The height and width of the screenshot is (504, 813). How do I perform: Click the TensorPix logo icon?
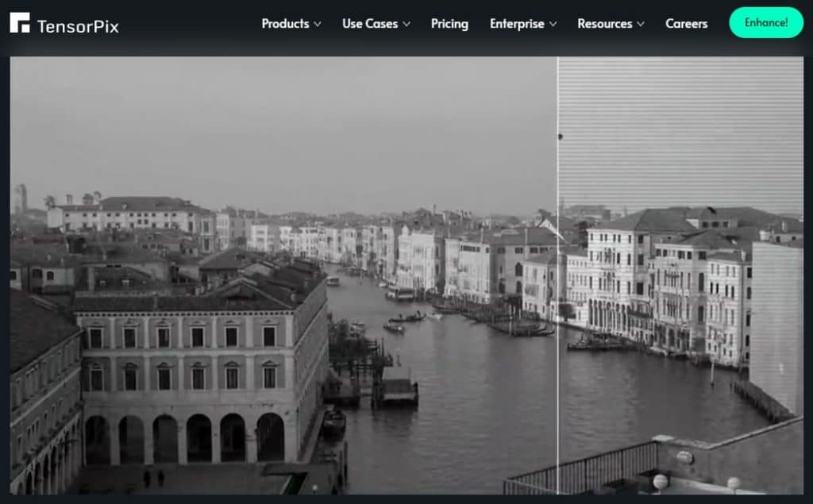coord(20,24)
